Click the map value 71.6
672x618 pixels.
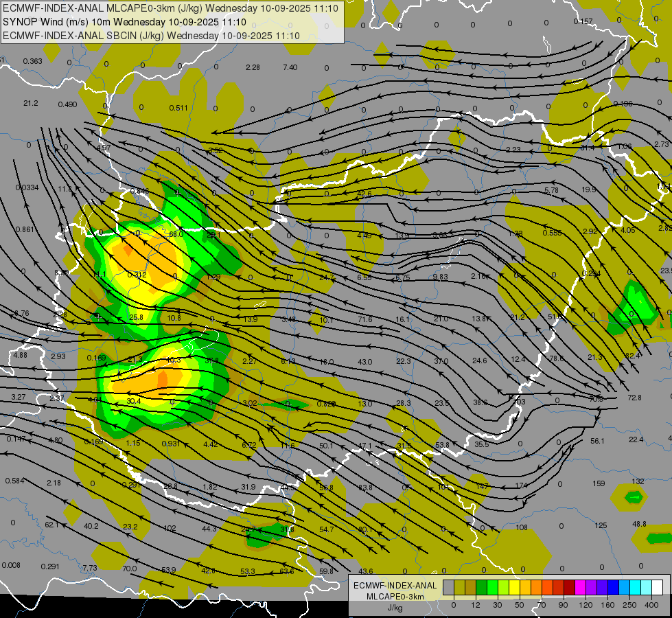[364, 319]
